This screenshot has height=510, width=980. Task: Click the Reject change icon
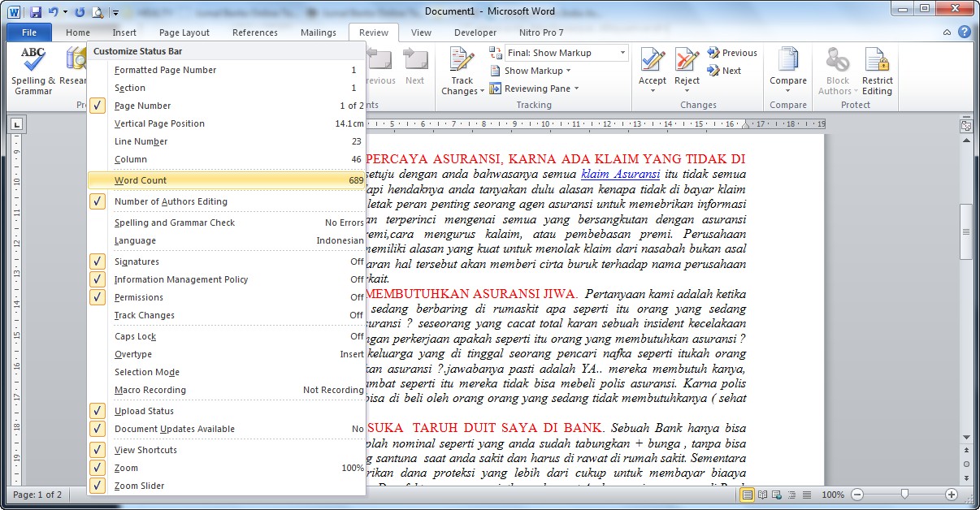point(687,61)
